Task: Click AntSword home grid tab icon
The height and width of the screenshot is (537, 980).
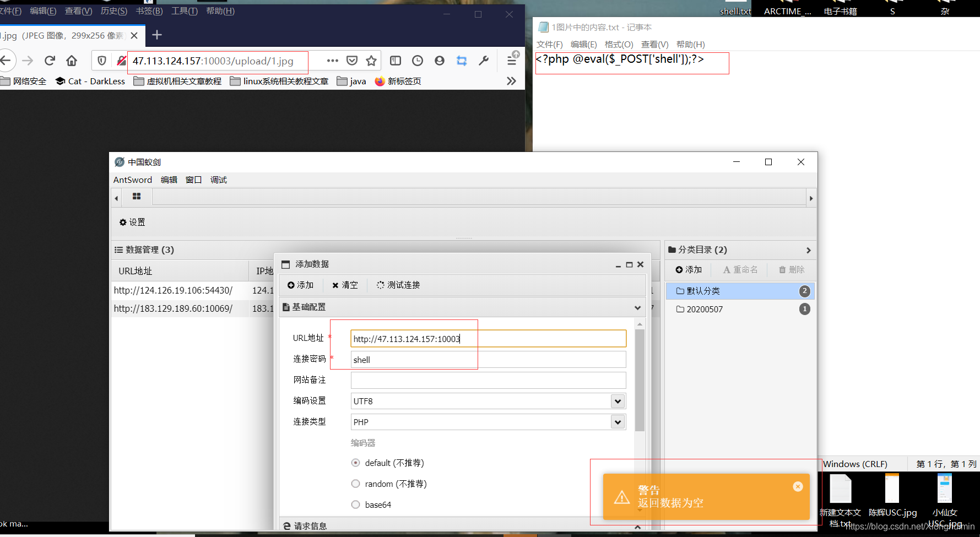Action: click(137, 196)
